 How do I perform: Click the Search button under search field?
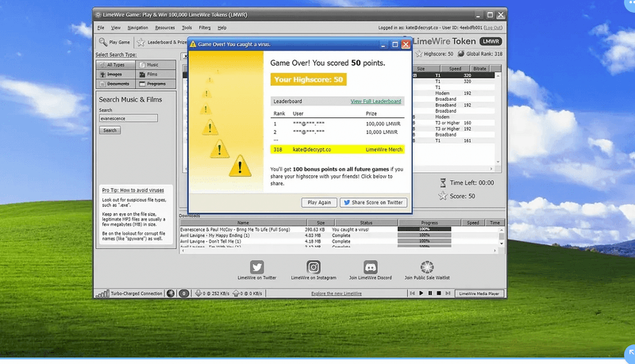coord(110,130)
